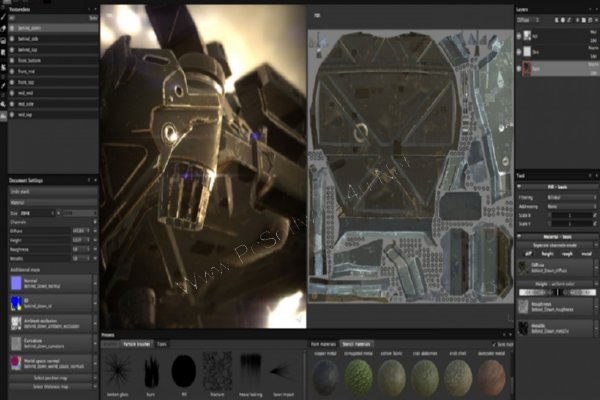Screen dimensions: 600x400
Task: Switch to the Tools shelf tab
Action: pos(162,344)
